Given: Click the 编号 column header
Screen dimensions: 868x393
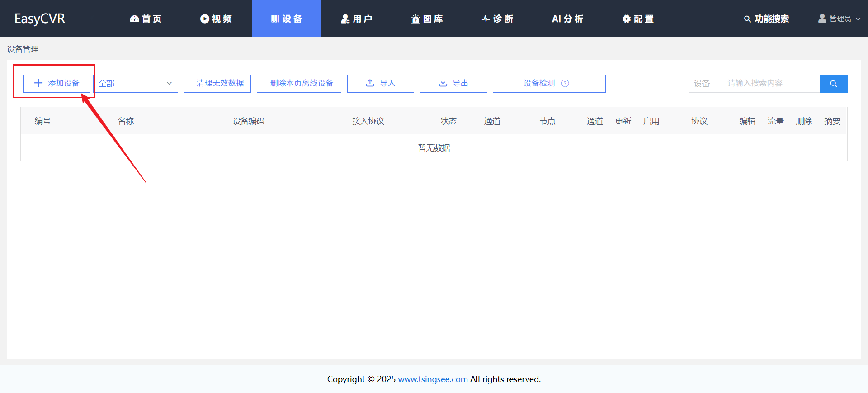Looking at the screenshot, I should pos(43,121).
